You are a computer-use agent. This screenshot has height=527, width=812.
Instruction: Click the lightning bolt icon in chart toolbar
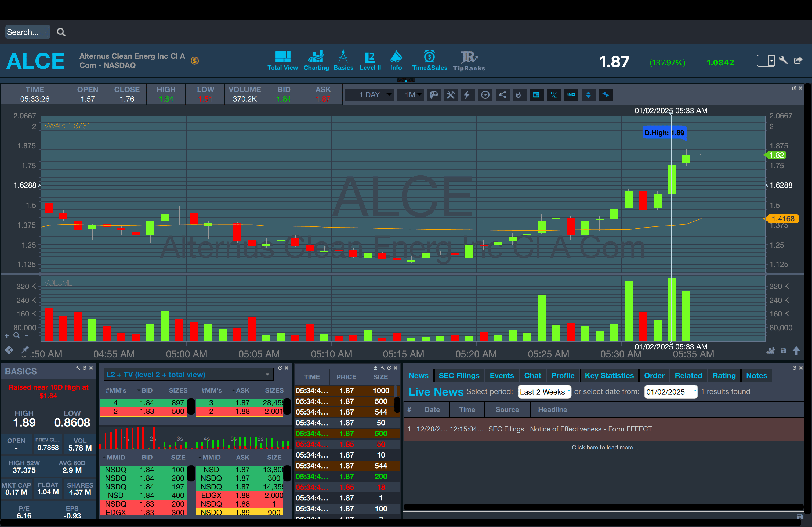(x=467, y=95)
